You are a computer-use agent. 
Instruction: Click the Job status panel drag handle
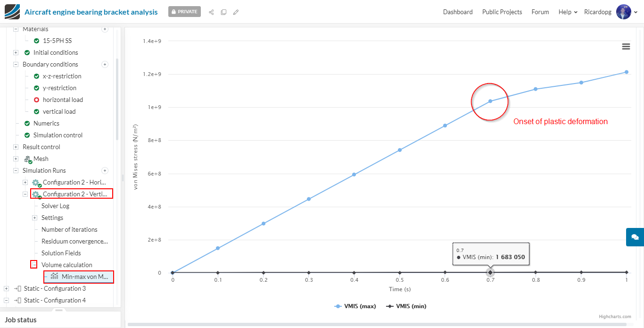tap(59, 310)
